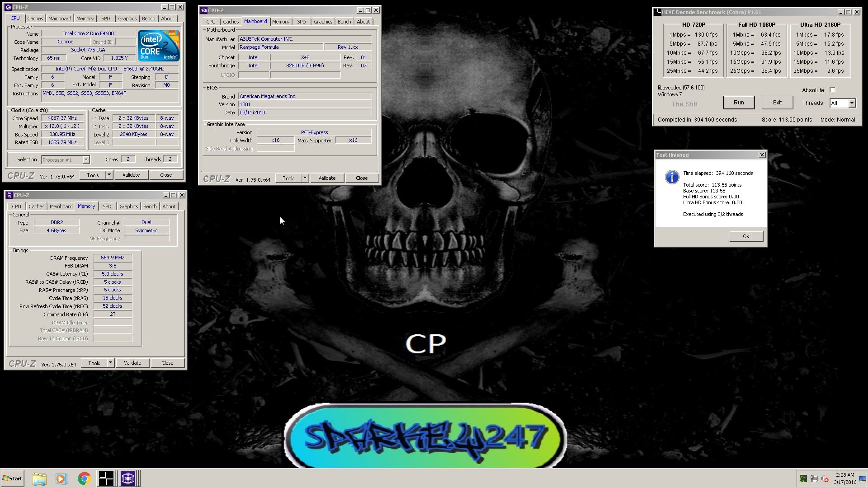
Task: Open Graphics tab in Mainboard window
Action: tap(323, 22)
